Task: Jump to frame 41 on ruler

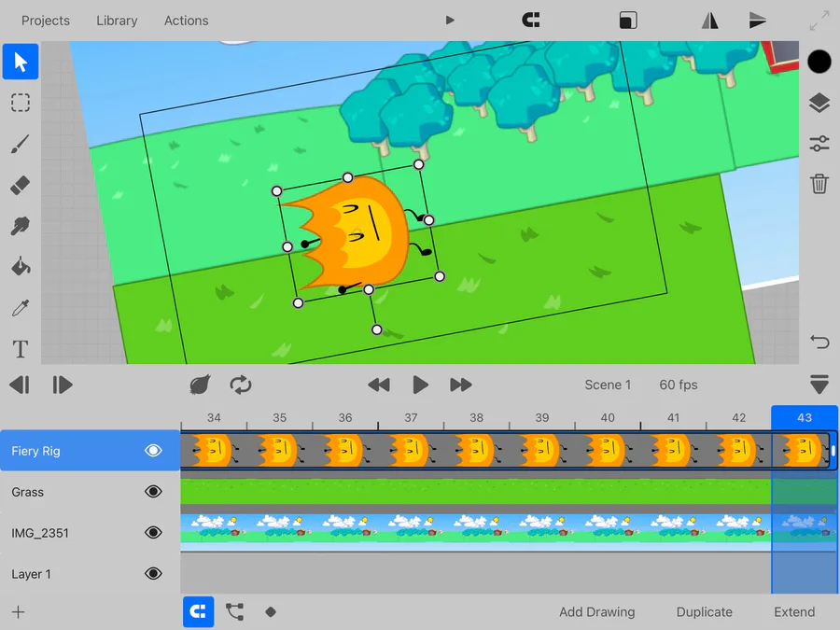Action: tap(673, 417)
